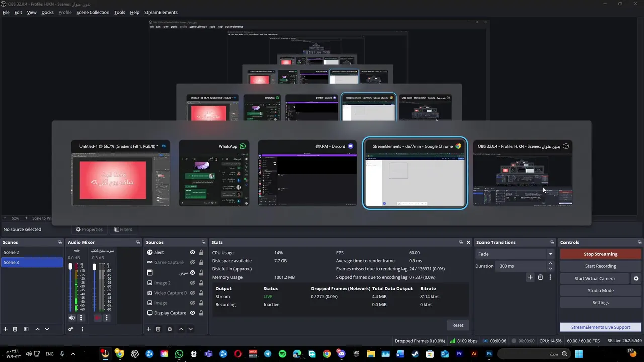Show the Image 2 source via eye icon
Screen dimensions: 644x362
click(x=192, y=283)
